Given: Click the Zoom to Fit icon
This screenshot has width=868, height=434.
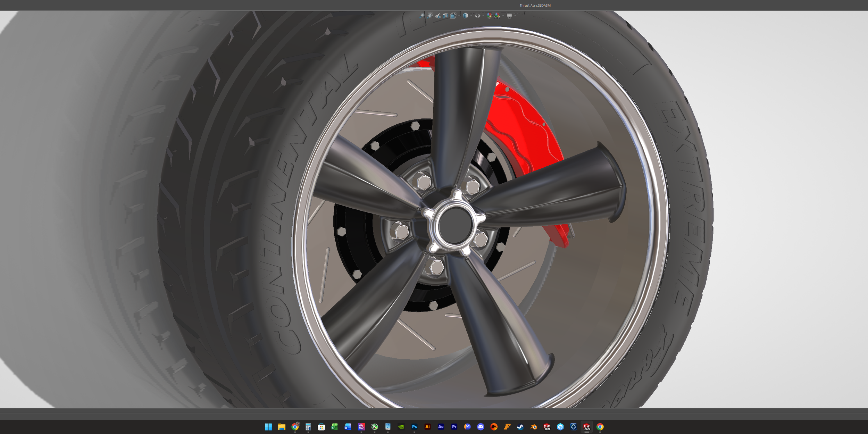Looking at the screenshot, I should 422,16.
